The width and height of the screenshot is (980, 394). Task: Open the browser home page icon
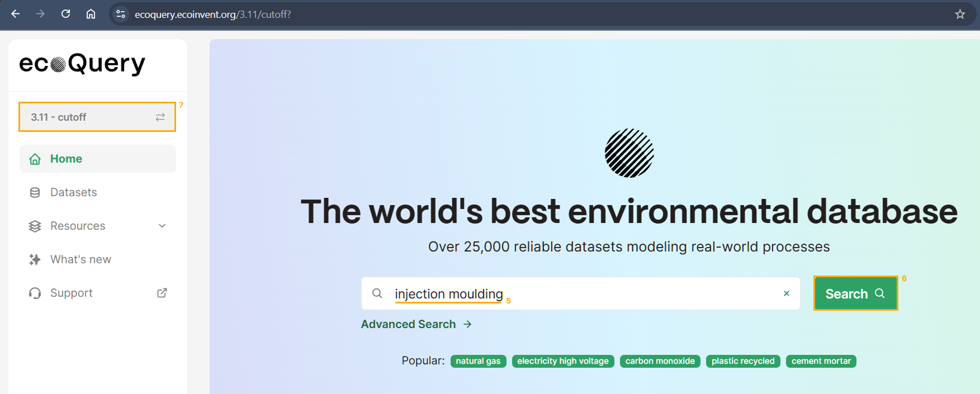(x=91, y=14)
